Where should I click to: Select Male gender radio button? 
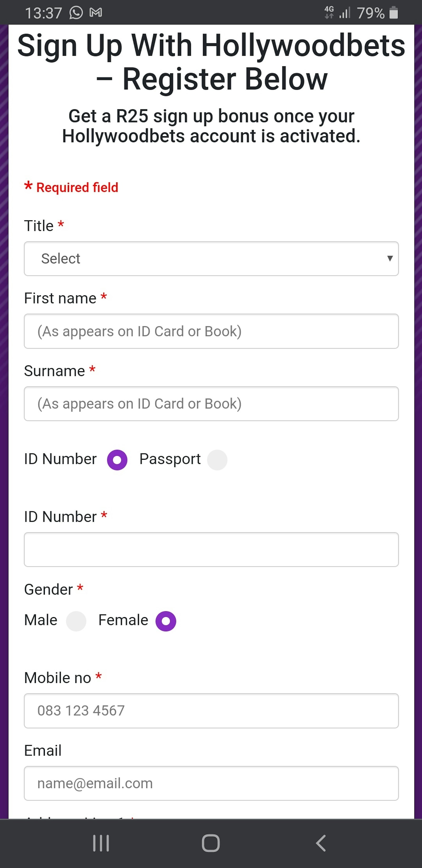click(x=76, y=621)
